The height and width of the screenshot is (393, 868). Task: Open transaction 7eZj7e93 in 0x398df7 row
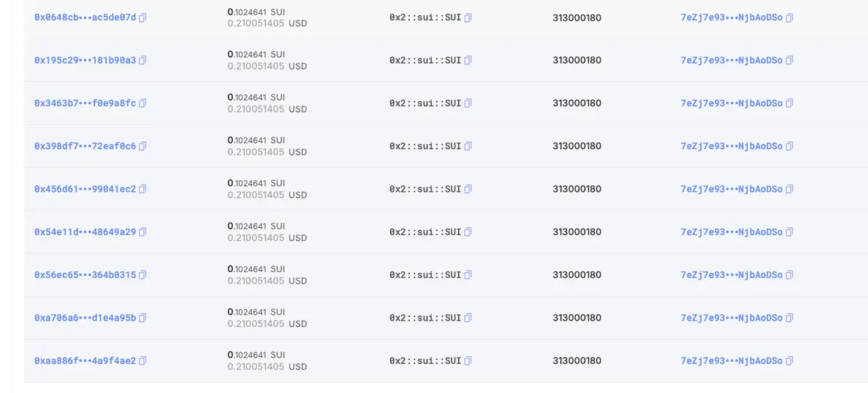point(732,146)
